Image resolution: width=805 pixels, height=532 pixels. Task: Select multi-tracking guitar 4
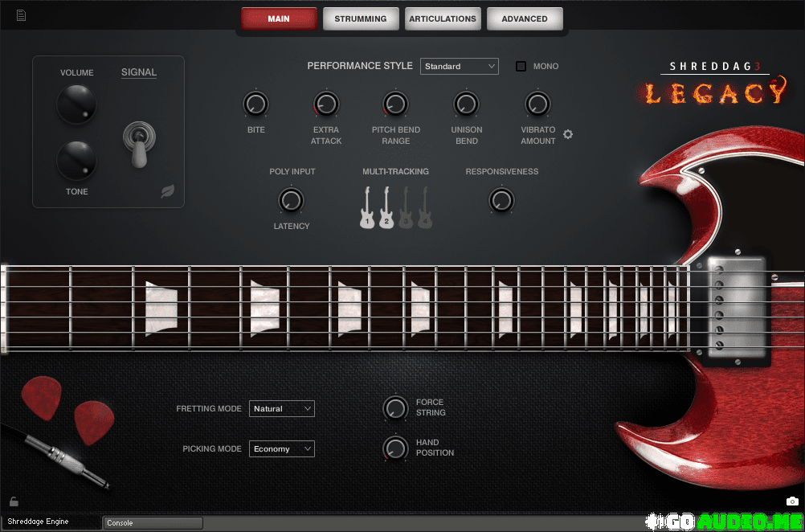[x=424, y=207]
